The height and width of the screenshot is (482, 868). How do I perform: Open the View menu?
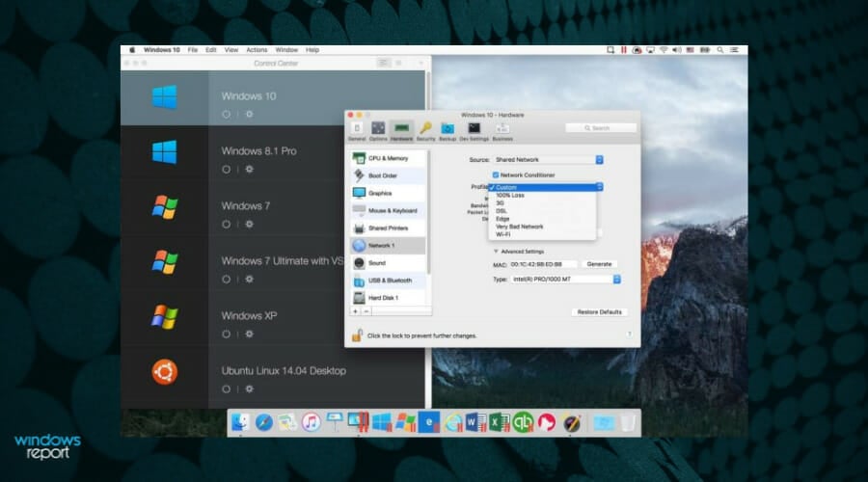tap(231, 50)
